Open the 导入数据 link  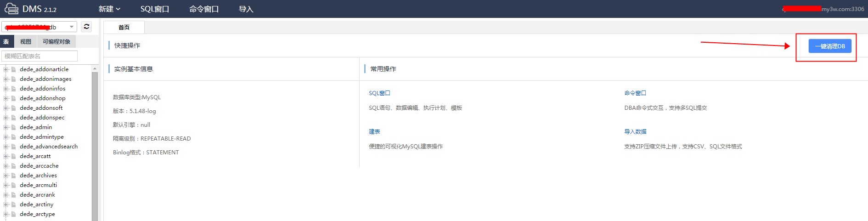click(x=635, y=132)
